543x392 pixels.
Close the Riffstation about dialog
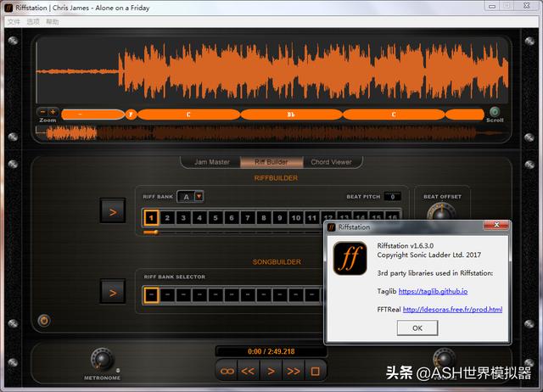pos(495,225)
